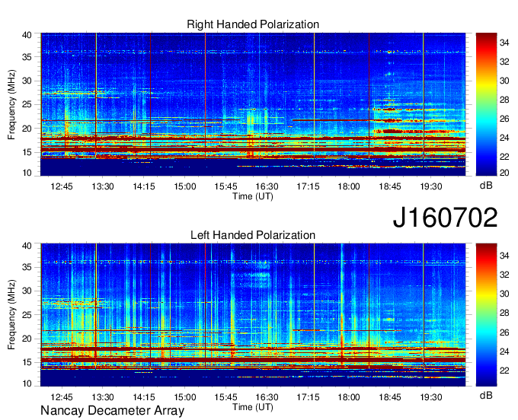The width and height of the screenshot is (518, 420).
Task: Click the 20 MHz tick of the Right Handed plot
Action: (x=27, y=129)
